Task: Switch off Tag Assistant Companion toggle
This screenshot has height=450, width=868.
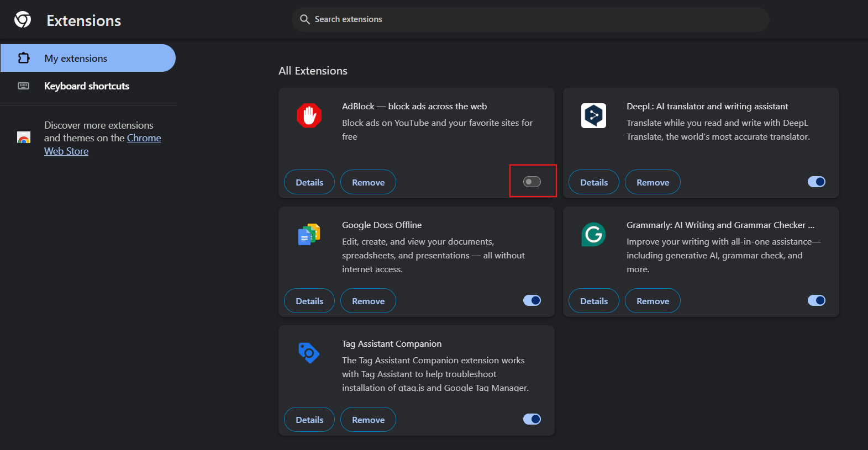Action: point(532,419)
